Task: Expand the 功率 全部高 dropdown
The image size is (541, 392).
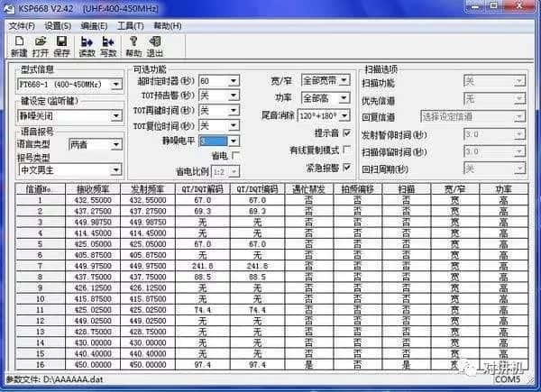Action: pyautogui.click(x=344, y=98)
